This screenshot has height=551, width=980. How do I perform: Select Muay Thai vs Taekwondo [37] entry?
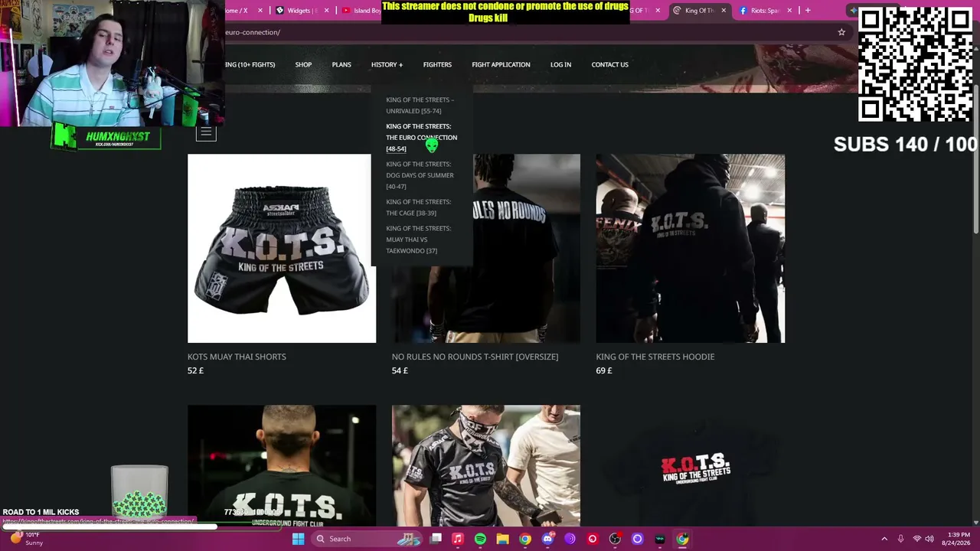point(418,240)
